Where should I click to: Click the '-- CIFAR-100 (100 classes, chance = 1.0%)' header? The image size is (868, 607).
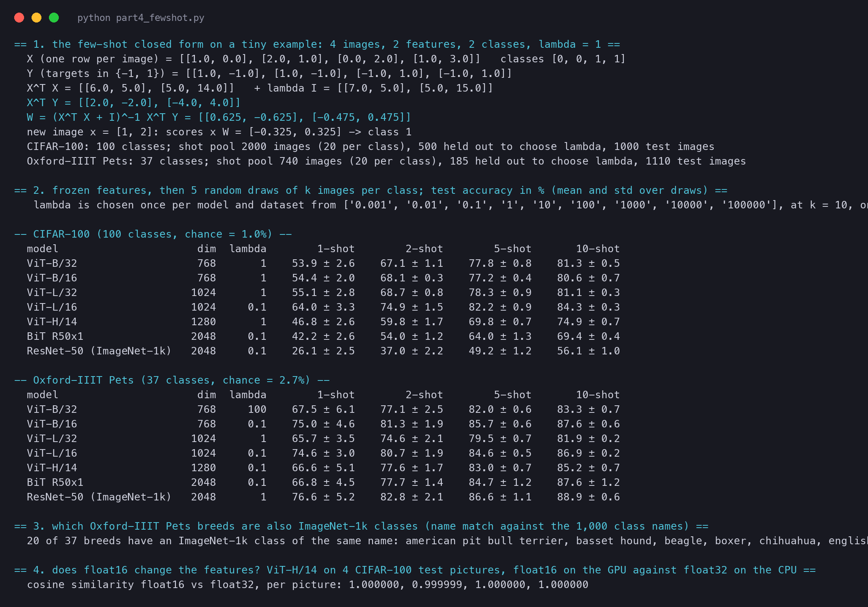point(153,234)
